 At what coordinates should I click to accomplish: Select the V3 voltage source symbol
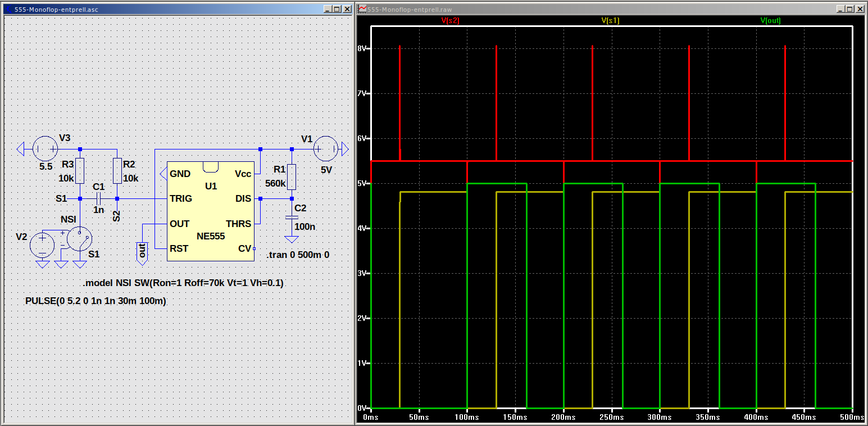(x=45, y=149)
